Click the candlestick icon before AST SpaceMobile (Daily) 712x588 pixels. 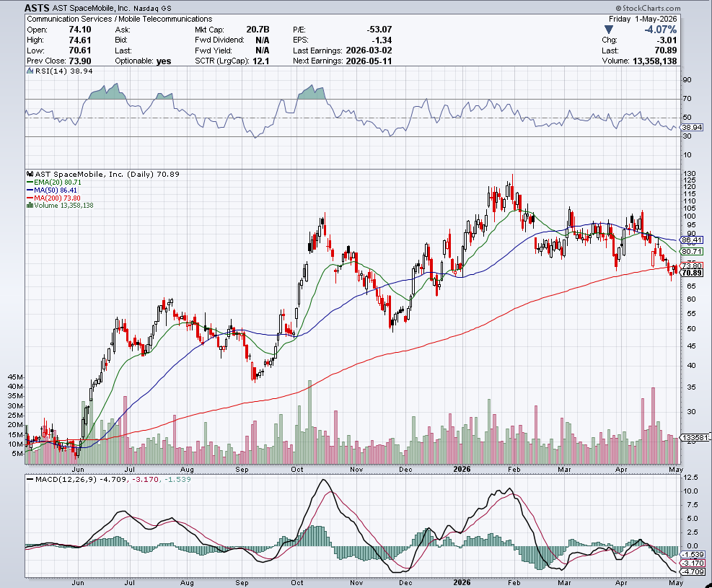click(x=30, y=174)
